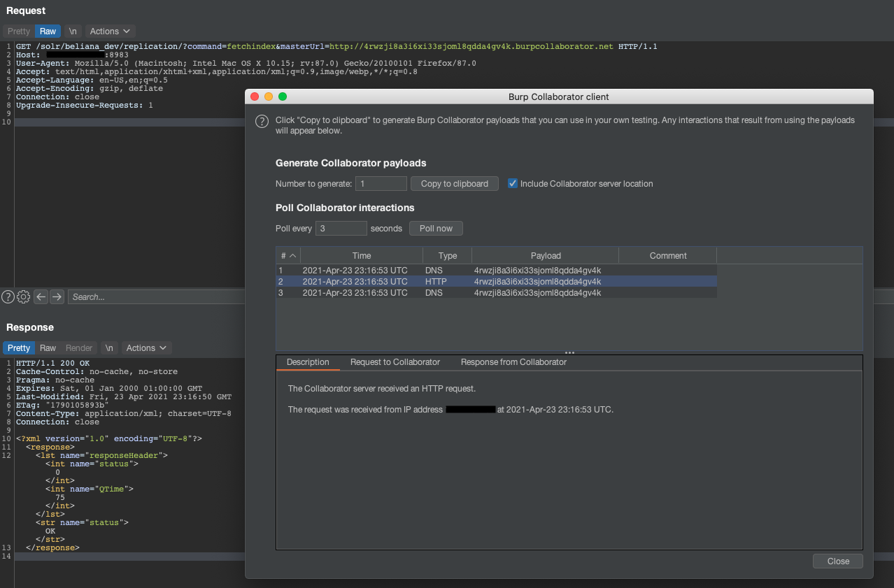Toggle the Response \n newline display button
This screenshot has height=588, width=894.
(109, 347)
